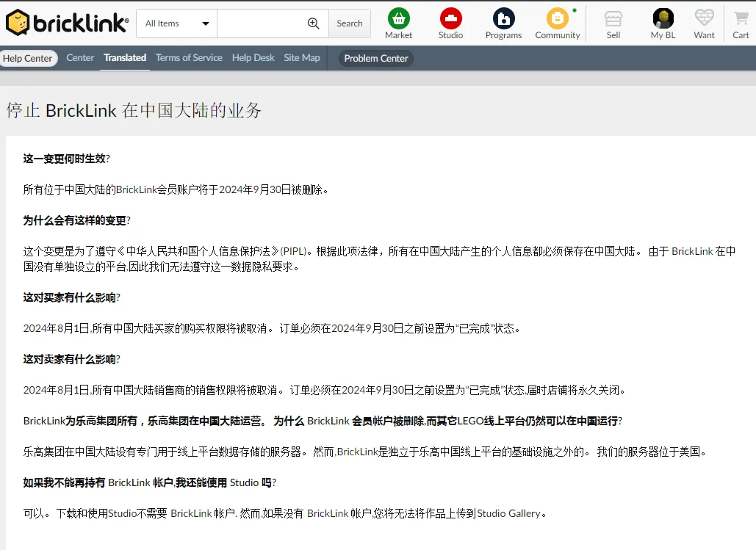Switch to the Center tab

80,58
